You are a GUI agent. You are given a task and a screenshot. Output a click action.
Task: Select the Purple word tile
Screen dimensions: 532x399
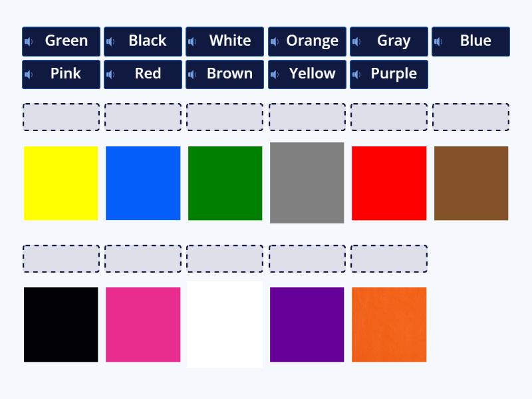pos(392,74)
